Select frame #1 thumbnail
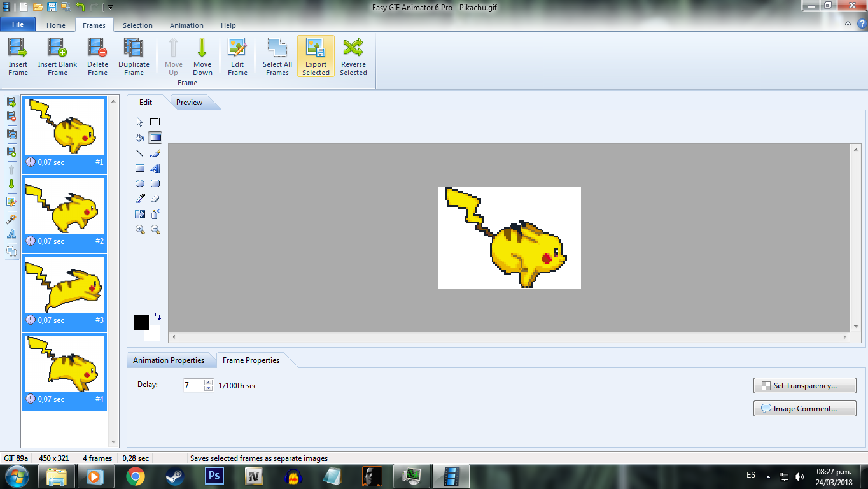The image size is (868, 489). [64, 127]
